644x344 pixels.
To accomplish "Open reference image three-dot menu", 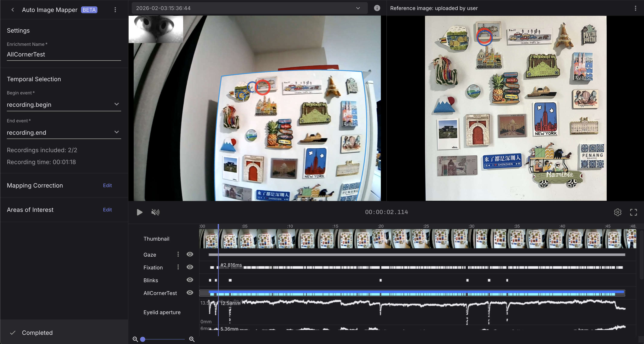I will point(635,8).
